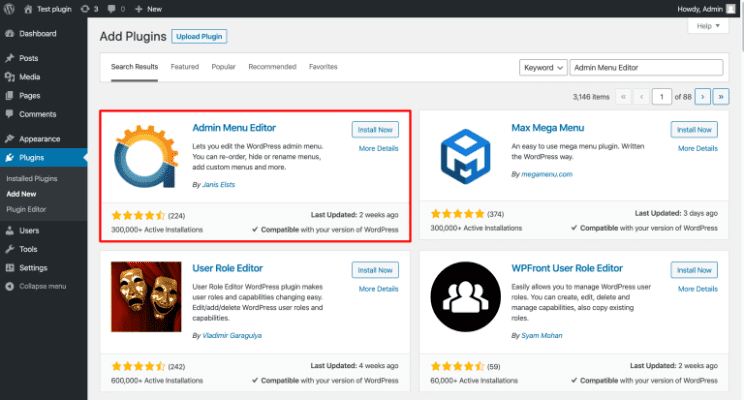Open More Details for User Role Editor
Viewport: 744px width, 400px height.
(379, 289)
